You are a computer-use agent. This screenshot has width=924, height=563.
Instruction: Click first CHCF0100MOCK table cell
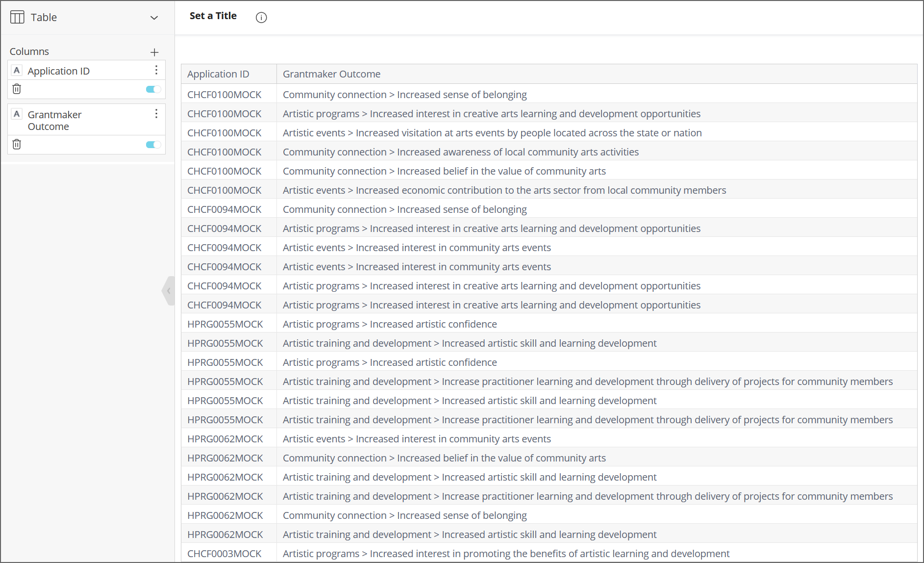tap(225, 95)
